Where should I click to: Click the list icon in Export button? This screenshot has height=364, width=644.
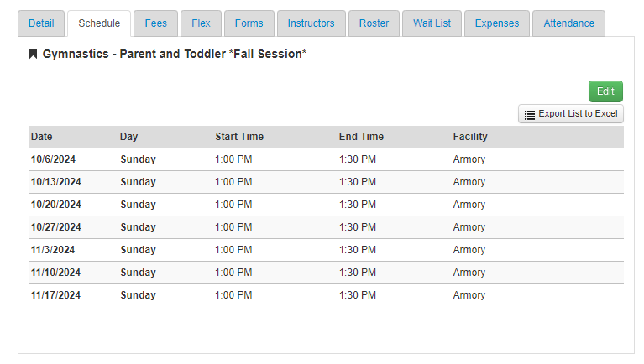[x=530, y=115]
